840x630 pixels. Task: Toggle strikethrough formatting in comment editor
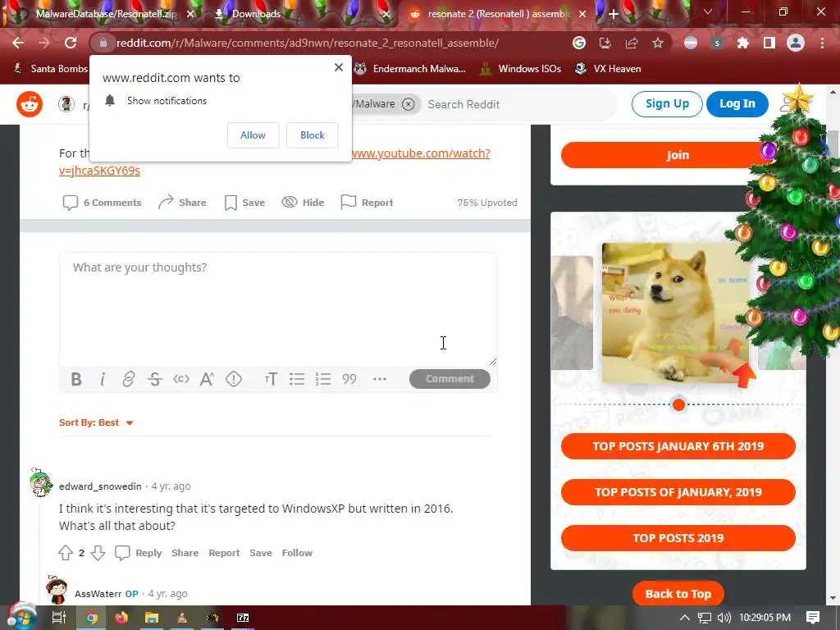(x=155, y=379)
